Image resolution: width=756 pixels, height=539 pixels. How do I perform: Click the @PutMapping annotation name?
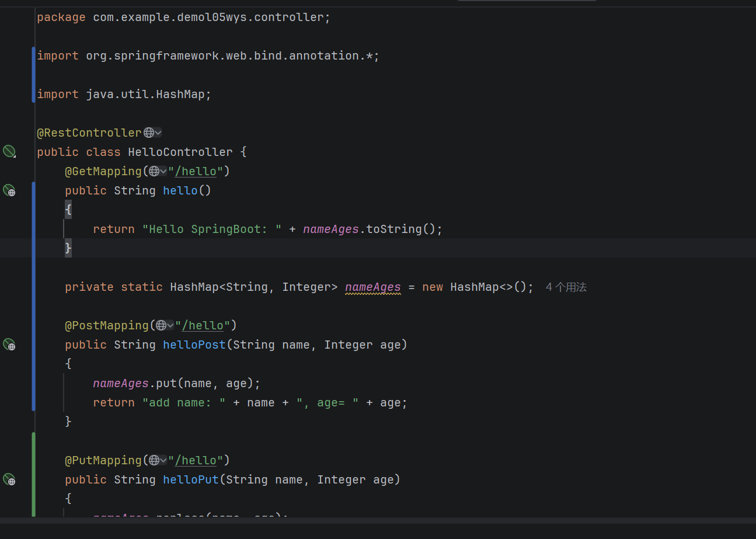(x=103, y=460)
